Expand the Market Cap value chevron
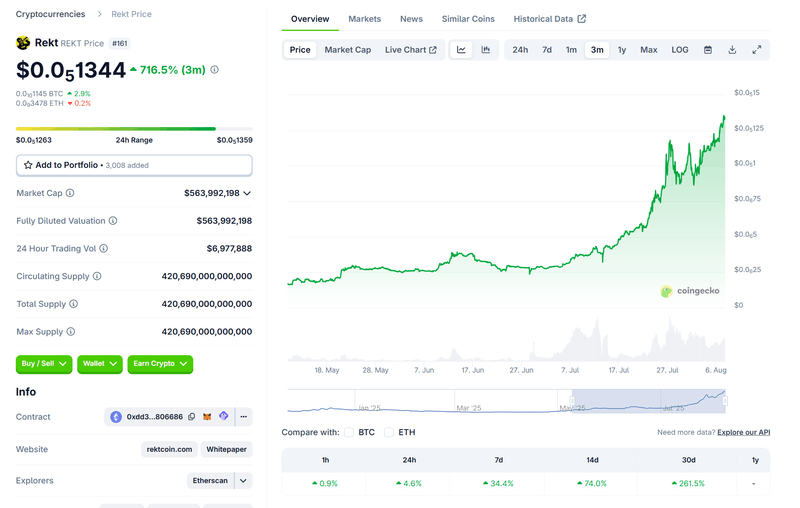The height and width of the screenshot is (508, 800). (x=247, y=193)
